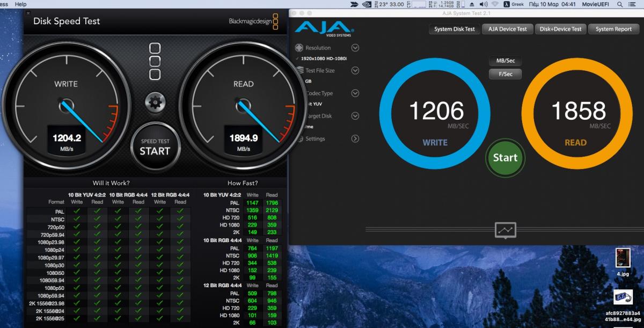Show the AJA graph view icon
The image size is (644, 328).
coord(506,230)
